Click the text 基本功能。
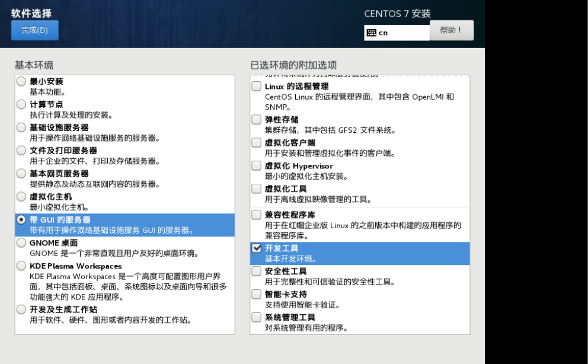Image resolution: width=588 pixels, height=364 pixels. [x=48, y=92]
